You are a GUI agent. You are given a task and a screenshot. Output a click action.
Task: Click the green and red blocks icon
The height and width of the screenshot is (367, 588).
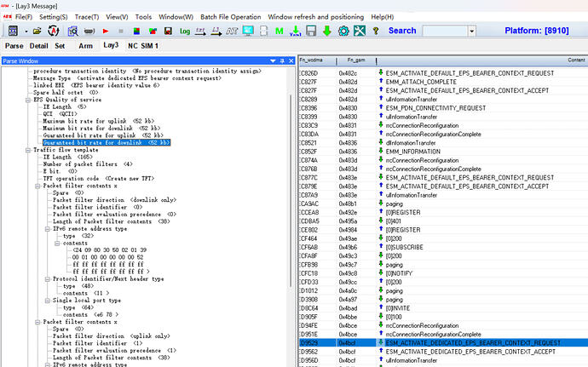[x=153, y=32]
